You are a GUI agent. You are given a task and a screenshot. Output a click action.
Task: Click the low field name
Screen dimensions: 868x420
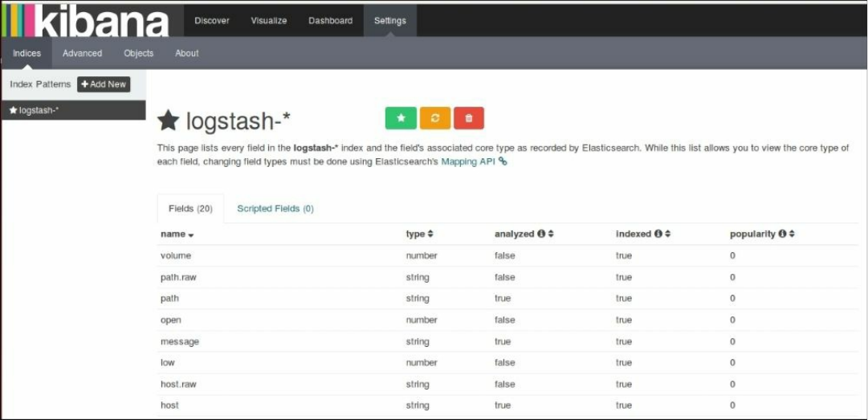tap(167, 362)
